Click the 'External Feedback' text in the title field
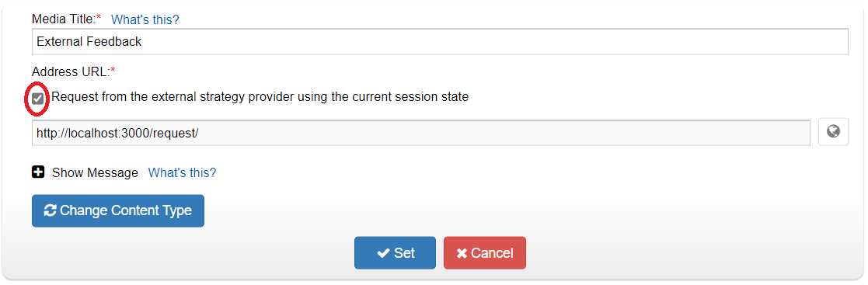Screen dimensions: 868x285 [x=89, y=41]
